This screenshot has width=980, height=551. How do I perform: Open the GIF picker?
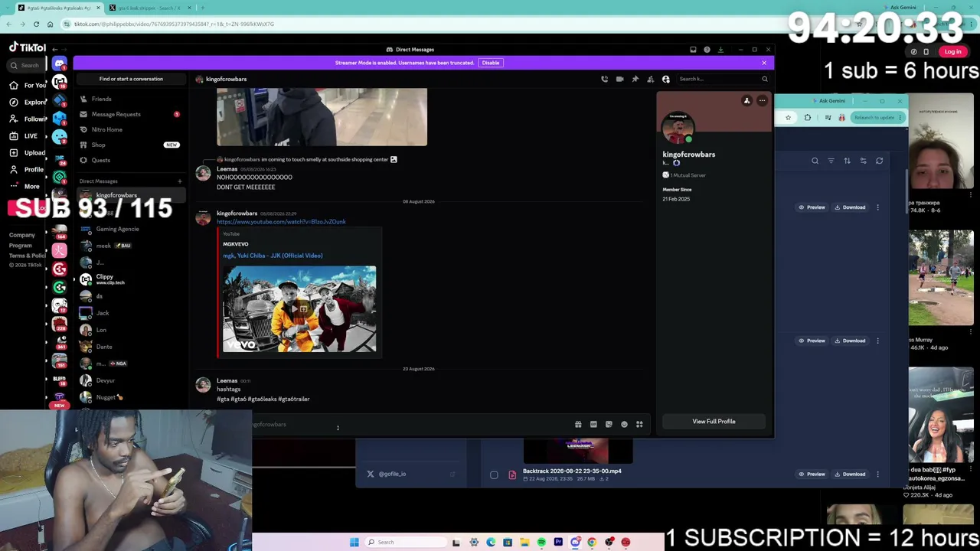point(593,424)
